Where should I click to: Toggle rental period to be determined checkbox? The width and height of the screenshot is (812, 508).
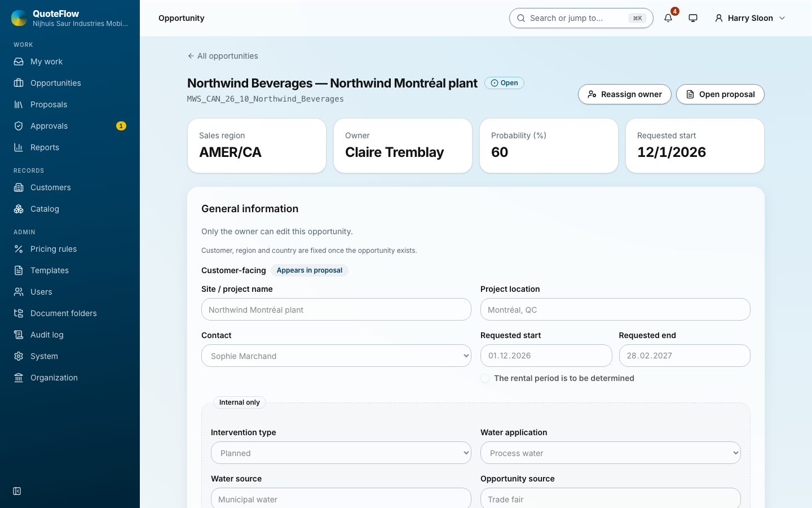coord(485,378)
